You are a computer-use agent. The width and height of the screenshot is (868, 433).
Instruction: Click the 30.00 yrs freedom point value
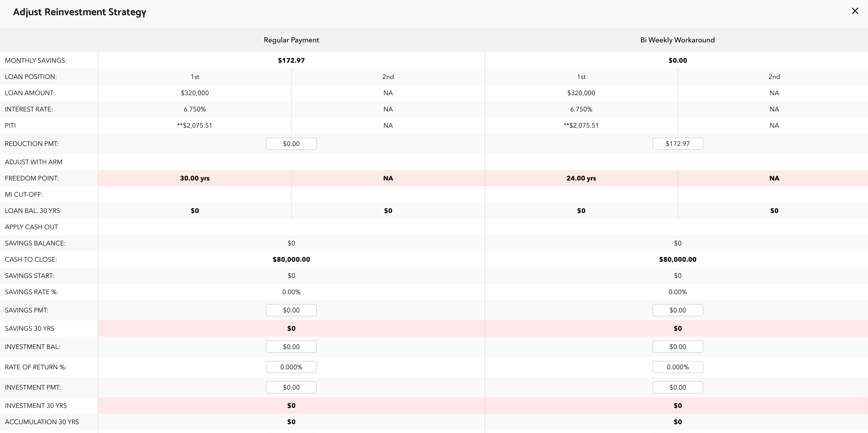(195, 178)
